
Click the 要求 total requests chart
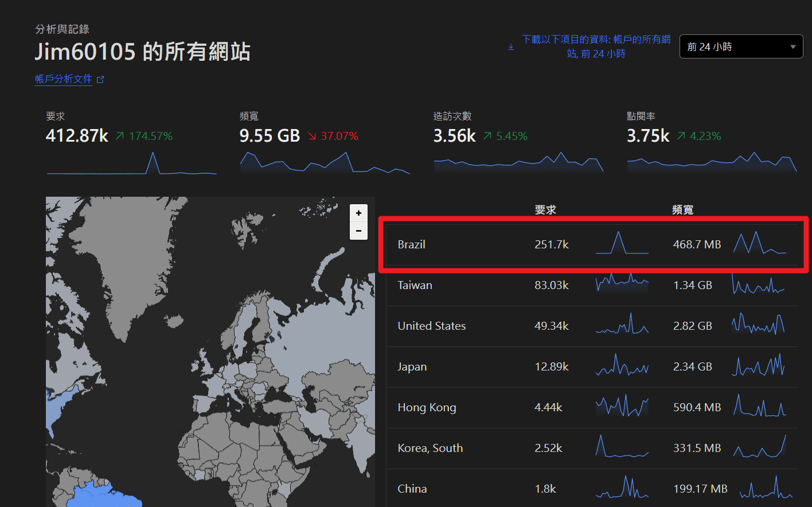131,163
